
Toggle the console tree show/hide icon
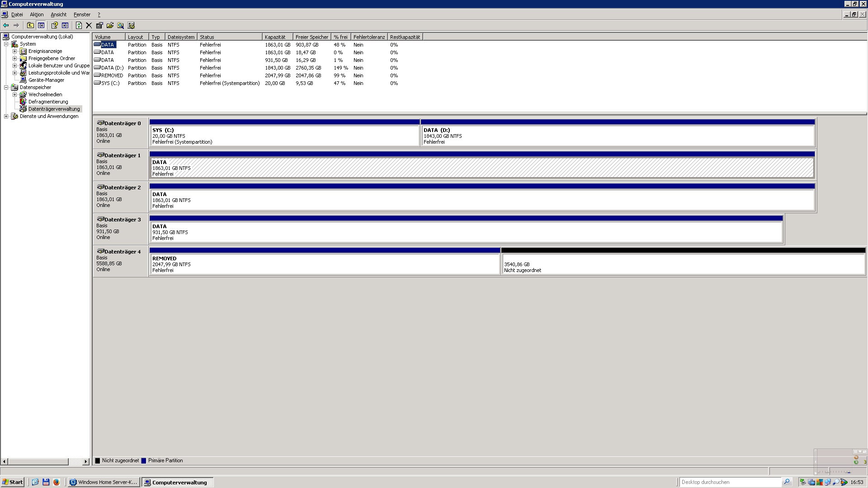[x=41, y=26]
